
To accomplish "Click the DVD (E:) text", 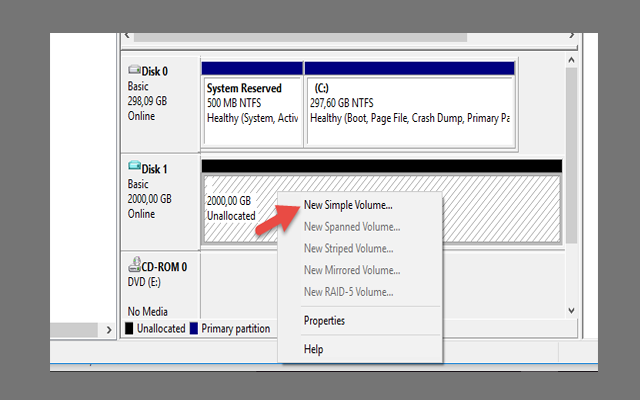I will (144, 282).
